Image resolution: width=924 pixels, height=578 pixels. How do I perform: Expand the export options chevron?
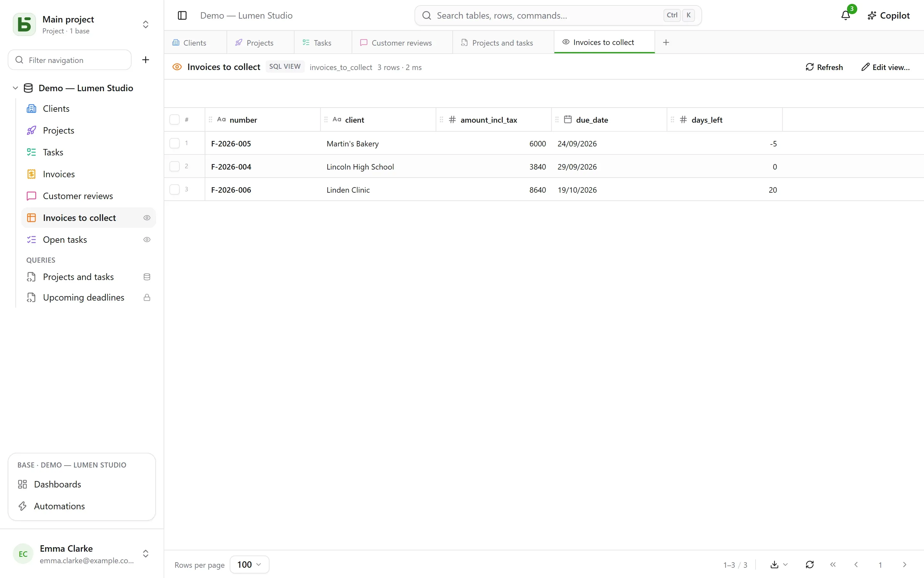[x=785, y=565]
